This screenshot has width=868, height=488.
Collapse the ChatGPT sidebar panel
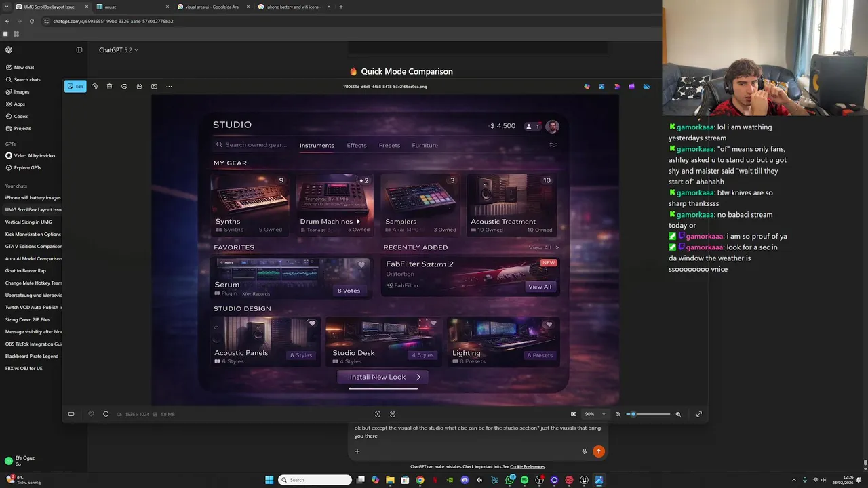[x=79, y=49]
